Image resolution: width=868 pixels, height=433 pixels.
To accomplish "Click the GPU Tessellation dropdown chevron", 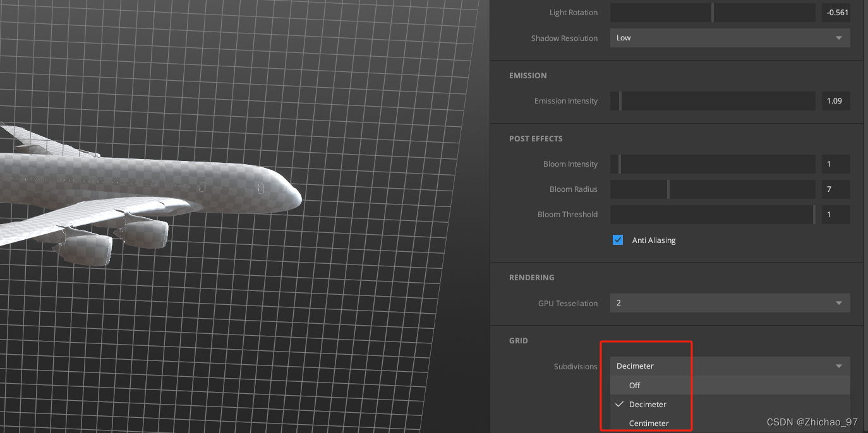I will tap(839, 303).
